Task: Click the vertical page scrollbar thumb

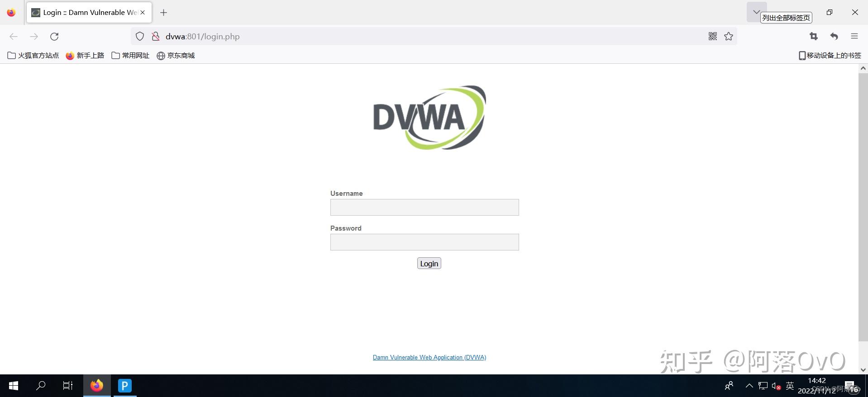Action: point(863,207)
